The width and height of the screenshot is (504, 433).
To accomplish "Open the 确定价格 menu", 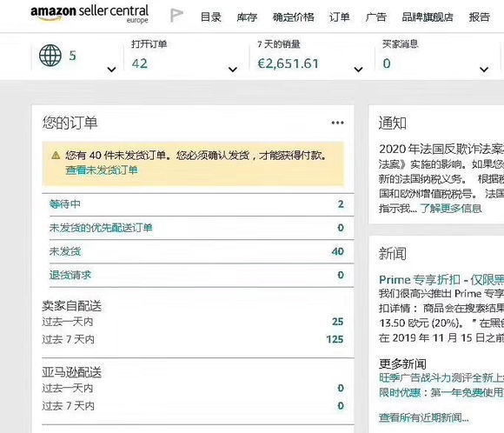I will 293,17.
